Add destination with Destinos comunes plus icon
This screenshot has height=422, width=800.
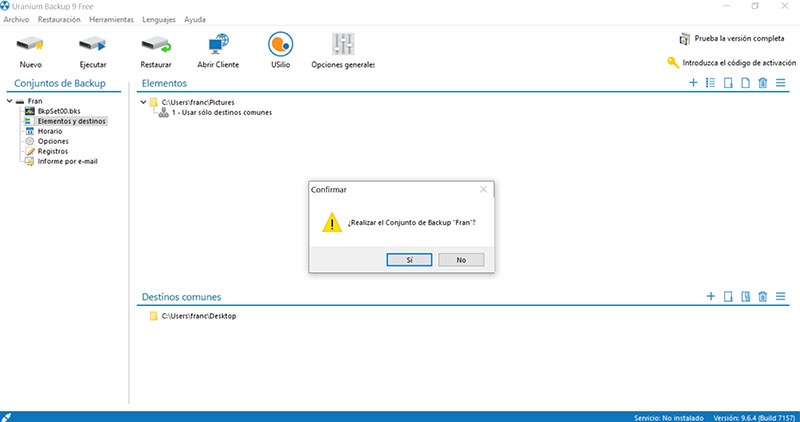[710, 296]
